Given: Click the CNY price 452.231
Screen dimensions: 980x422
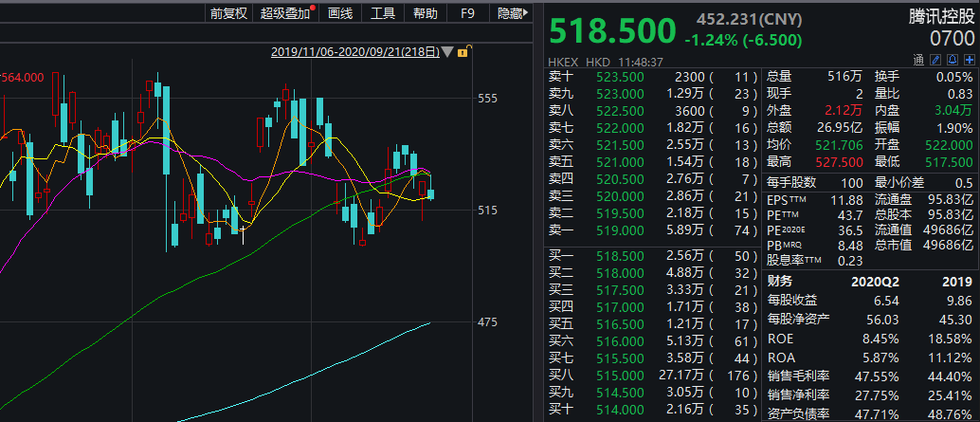Looking at the screenshot, I should [749, 19].
